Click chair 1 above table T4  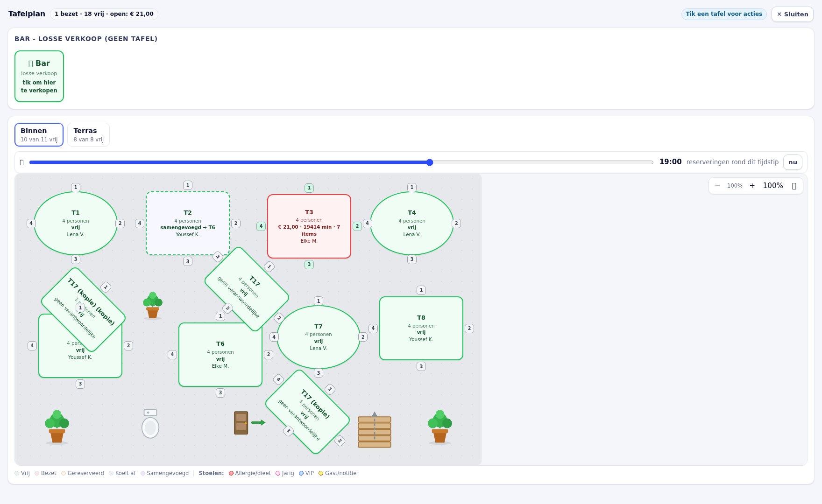click(x=411, y=188)
